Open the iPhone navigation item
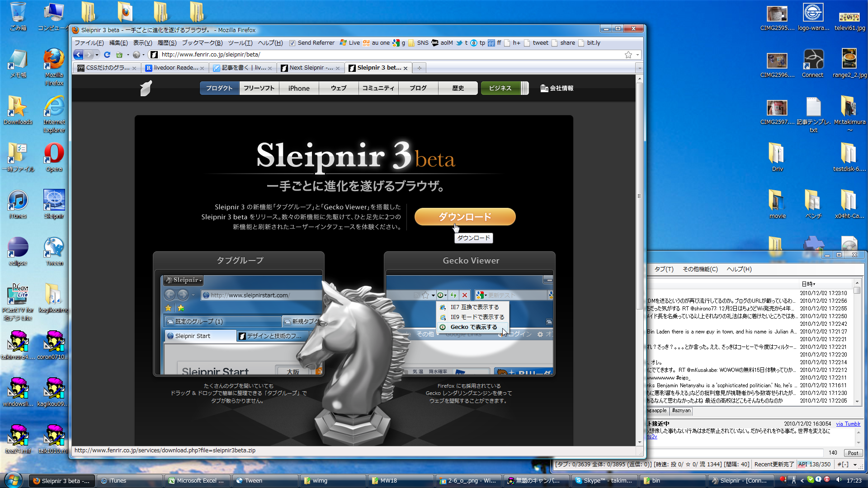This screenshot has width=868, height=488. pos(299,88)
